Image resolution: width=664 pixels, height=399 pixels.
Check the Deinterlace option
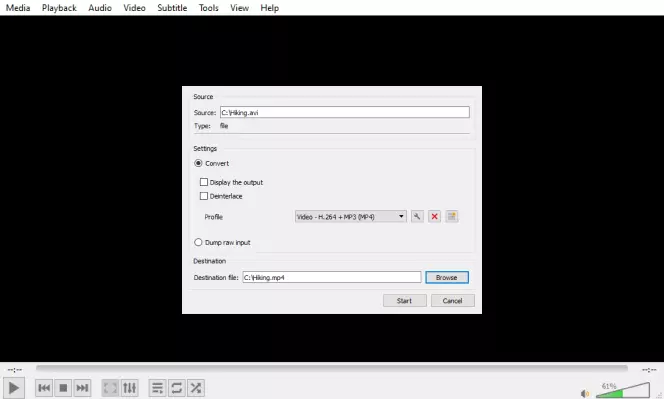tap(204, 196)
